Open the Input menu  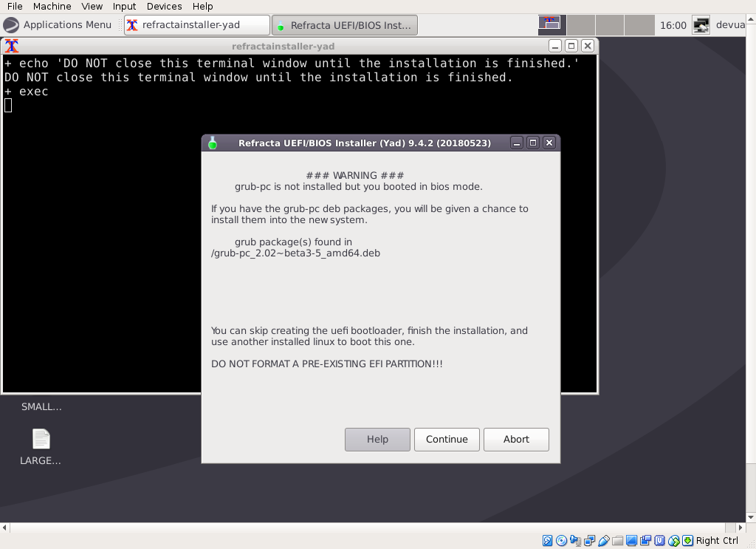coord(124,6)
